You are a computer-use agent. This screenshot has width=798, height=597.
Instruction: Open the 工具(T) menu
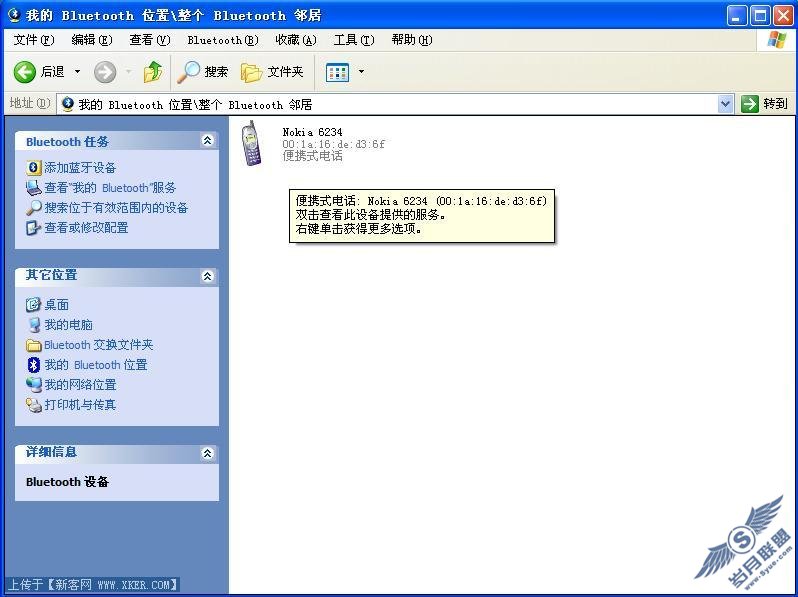pos(354,40)
